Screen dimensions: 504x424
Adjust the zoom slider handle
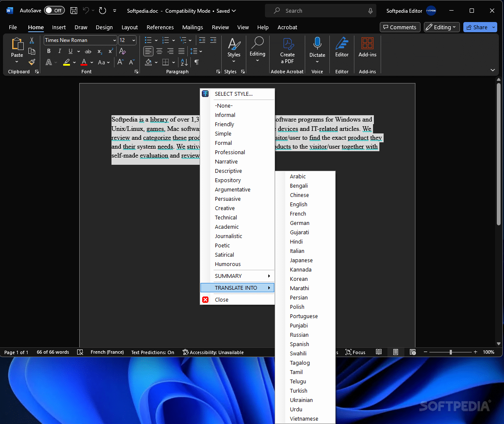point(451,352)
